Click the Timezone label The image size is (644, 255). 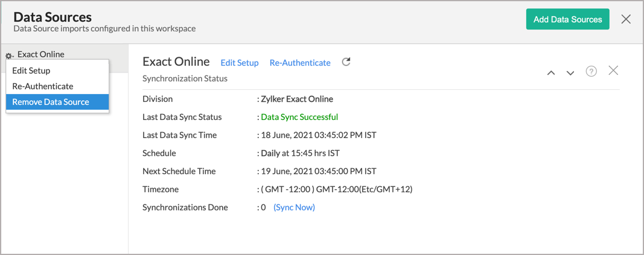pyautogui.click(x=161, y=189)
